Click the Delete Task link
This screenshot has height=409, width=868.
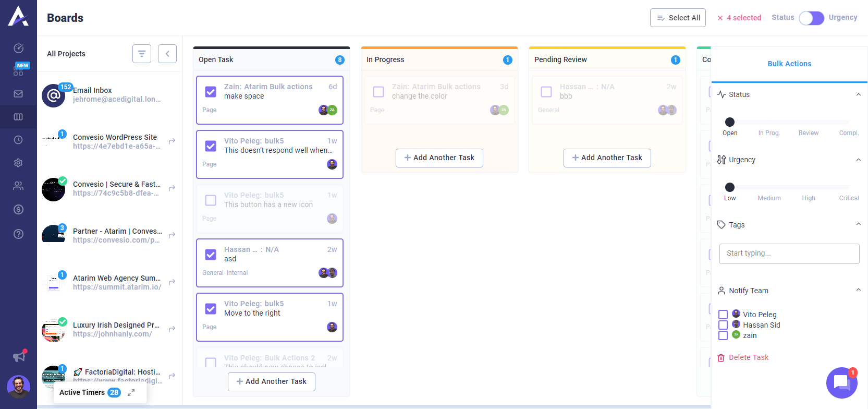tap(749, 357)
